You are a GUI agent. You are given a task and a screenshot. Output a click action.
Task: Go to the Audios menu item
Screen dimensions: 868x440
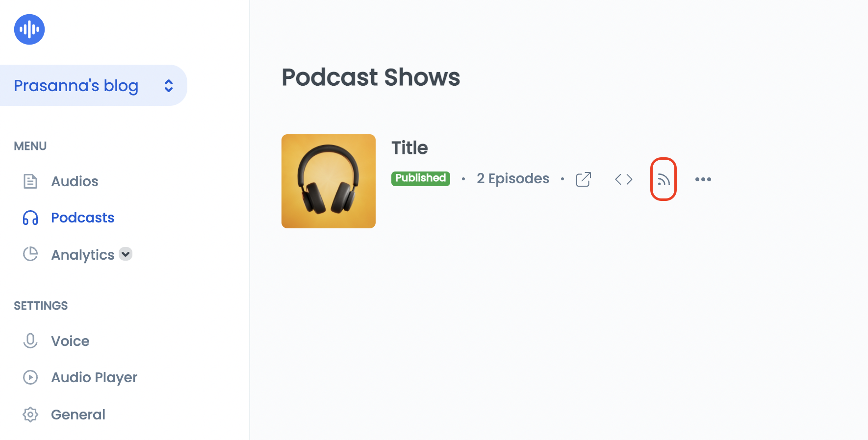(75, 181)
